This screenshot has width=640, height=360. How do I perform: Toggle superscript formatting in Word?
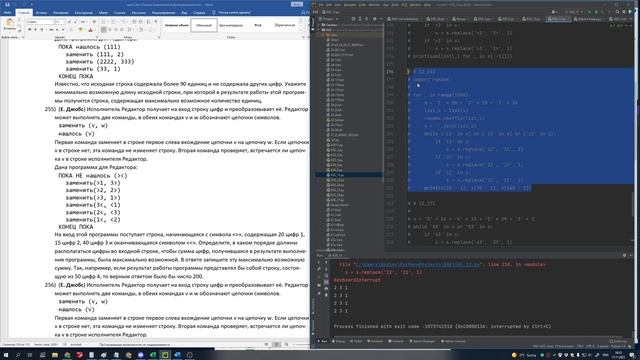tap(62, 29)
